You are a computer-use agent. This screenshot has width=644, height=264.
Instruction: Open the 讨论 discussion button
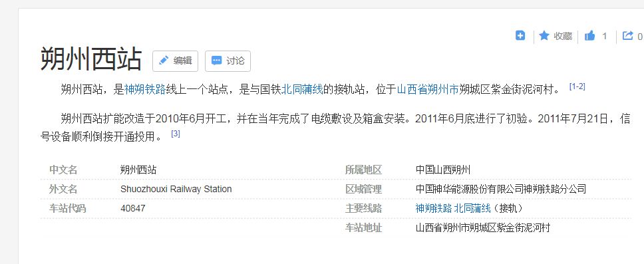[228, 61]
